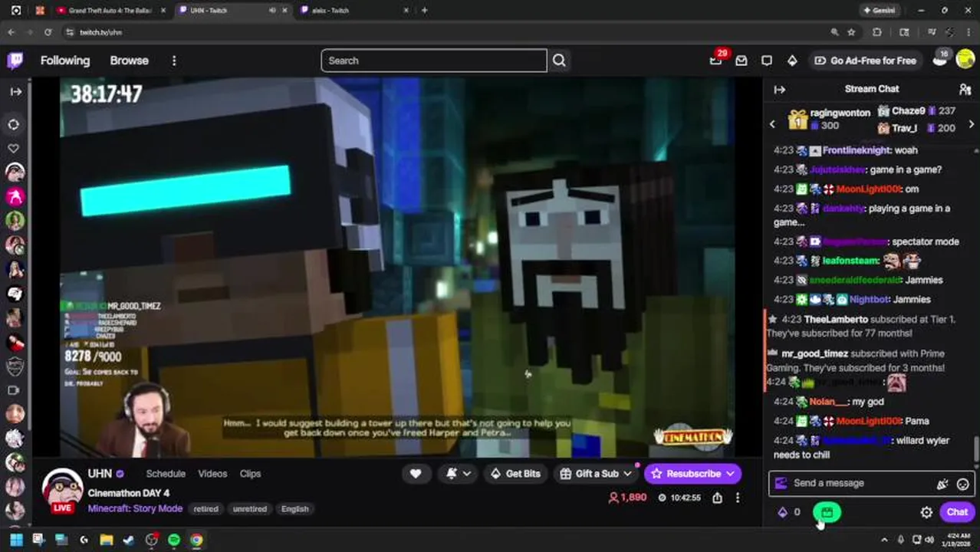This screenshot has width=980, height=552.
Task: Open Steam from the taskbar
Action: pyautogui.click(x=129, y=540)
